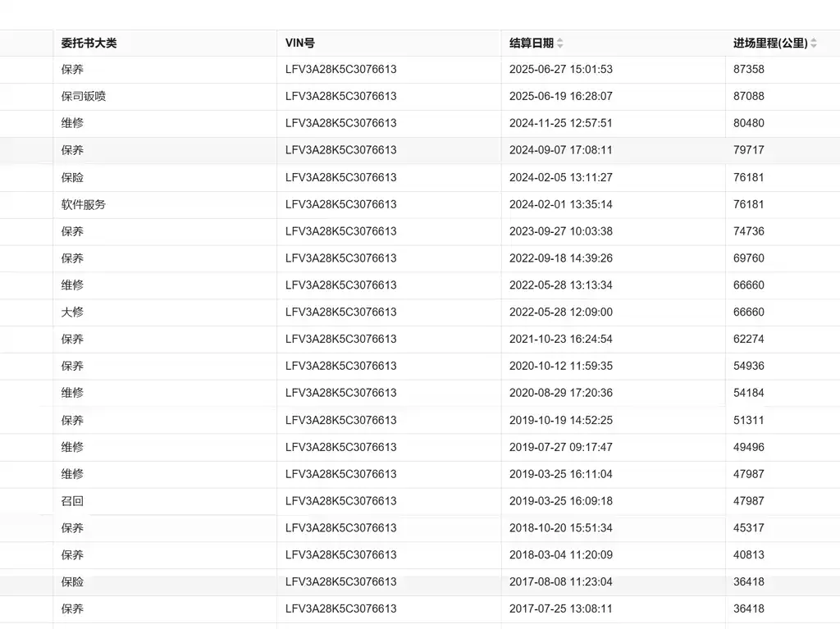Click the date 2020-08-29 17:20:36

coord(560,393)
